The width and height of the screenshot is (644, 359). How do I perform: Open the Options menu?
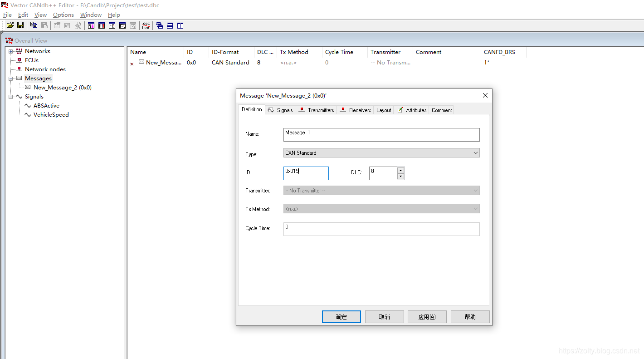tap(63, 15)
